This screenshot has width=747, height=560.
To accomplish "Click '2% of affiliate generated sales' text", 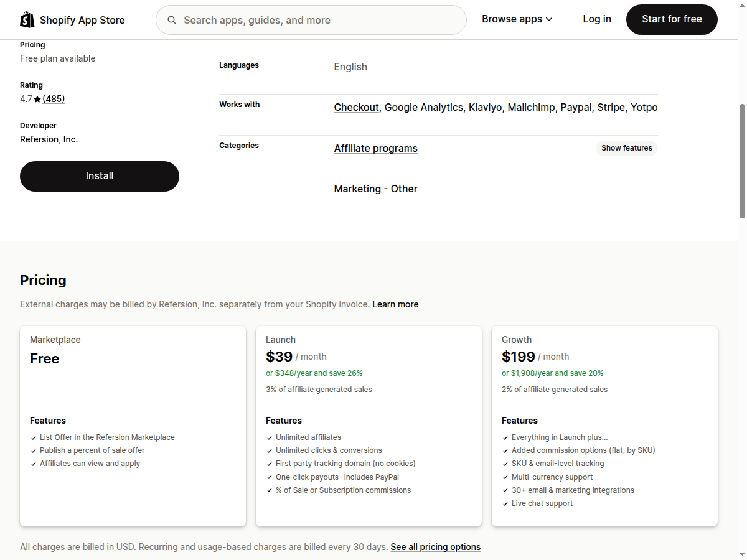I will click(x=555, y=390).
